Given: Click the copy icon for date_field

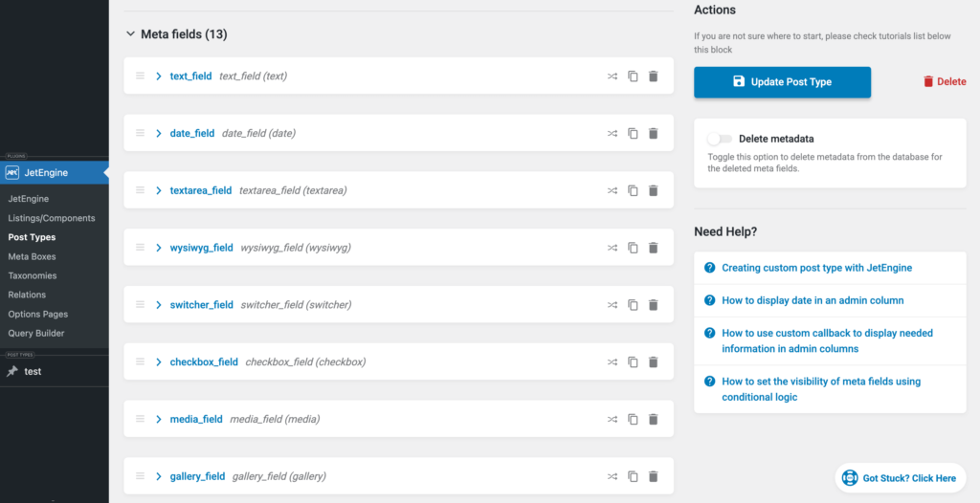Looking at the screenshot, I should (633, 134).
